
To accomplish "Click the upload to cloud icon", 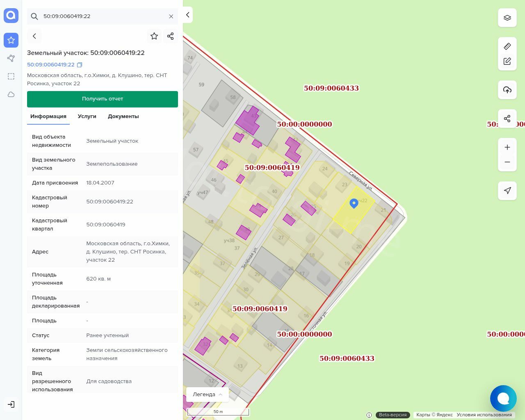I will (507, 90).
